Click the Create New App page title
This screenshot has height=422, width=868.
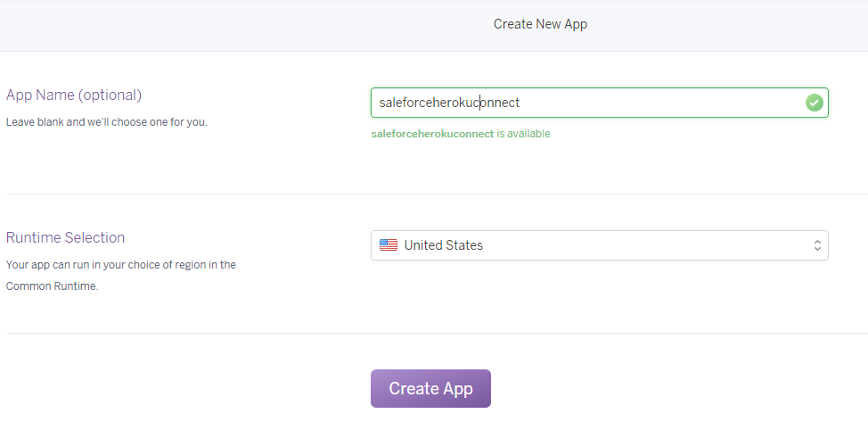pos(540,24)
